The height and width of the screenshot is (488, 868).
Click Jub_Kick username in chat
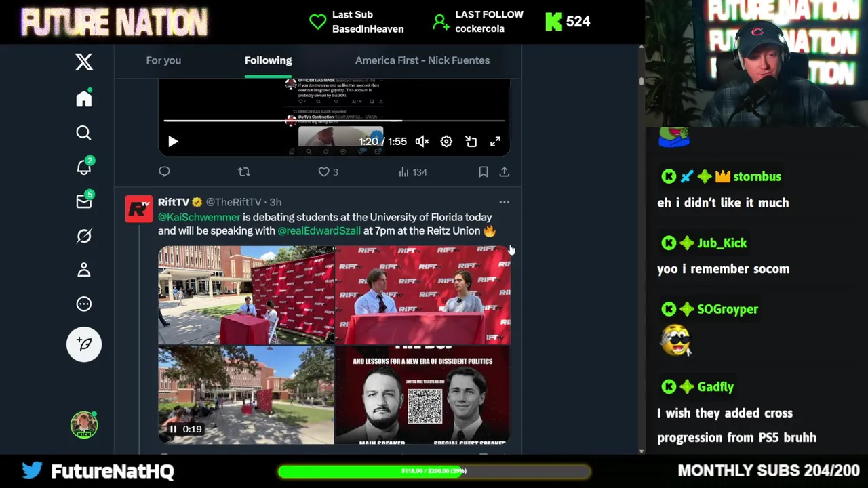pos(722,243)
